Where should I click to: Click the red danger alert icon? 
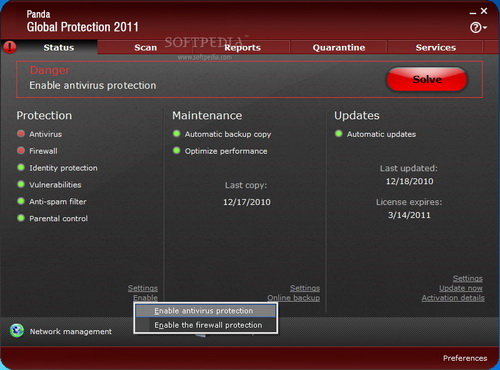click(10, 47)
